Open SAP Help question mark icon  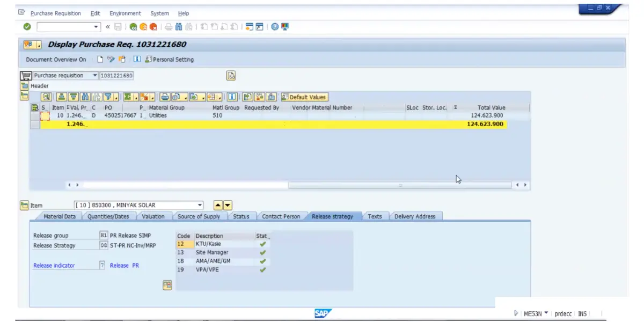coord(275,27)
